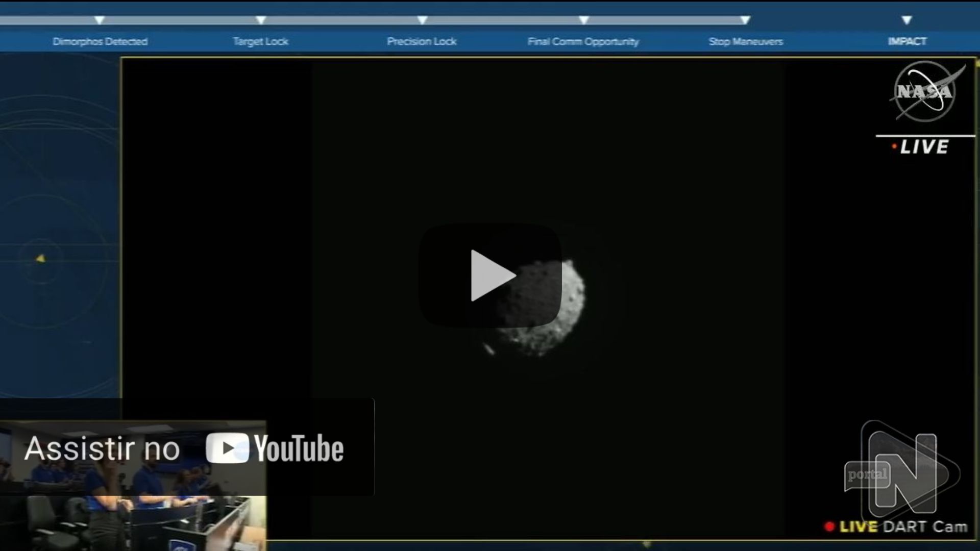
Task: Click the LIVE indicator under NASA logo
Action: coord(924,147)
